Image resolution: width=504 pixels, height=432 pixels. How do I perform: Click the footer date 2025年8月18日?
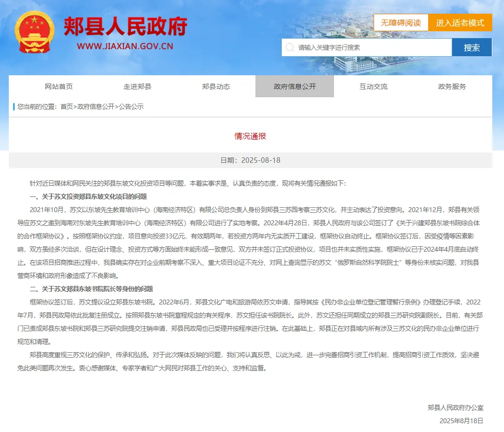tap(461, 421)
